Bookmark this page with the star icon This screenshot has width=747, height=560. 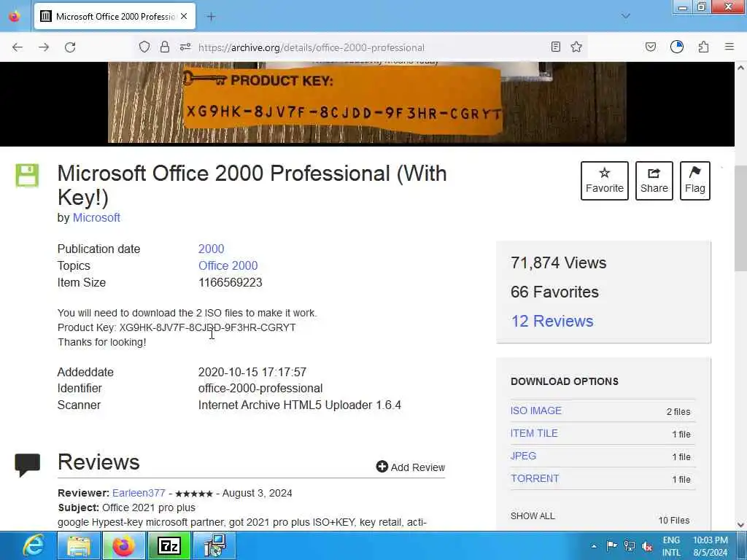pos(576,47)
